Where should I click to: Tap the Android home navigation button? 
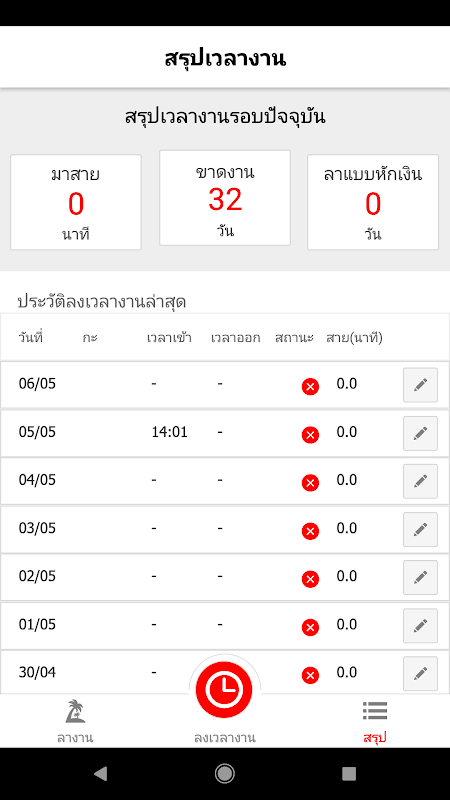point(224,774)
